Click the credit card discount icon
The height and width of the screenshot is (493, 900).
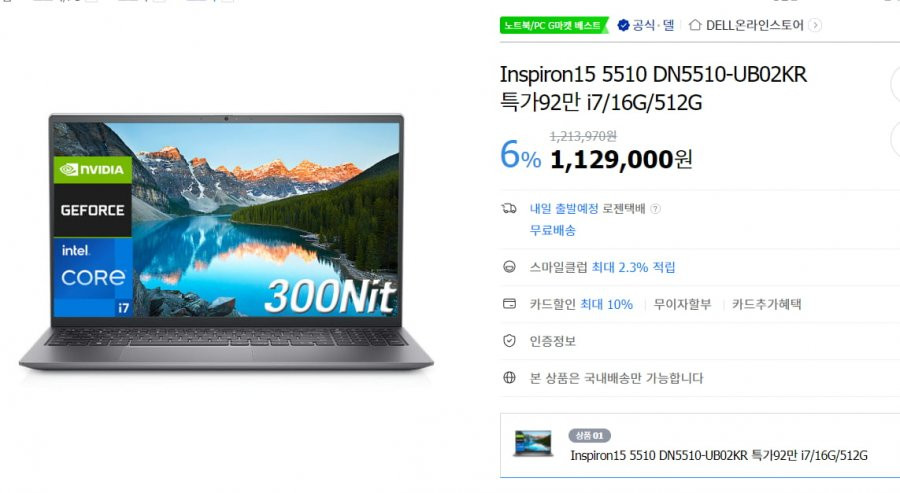click(x=509, y=304)
